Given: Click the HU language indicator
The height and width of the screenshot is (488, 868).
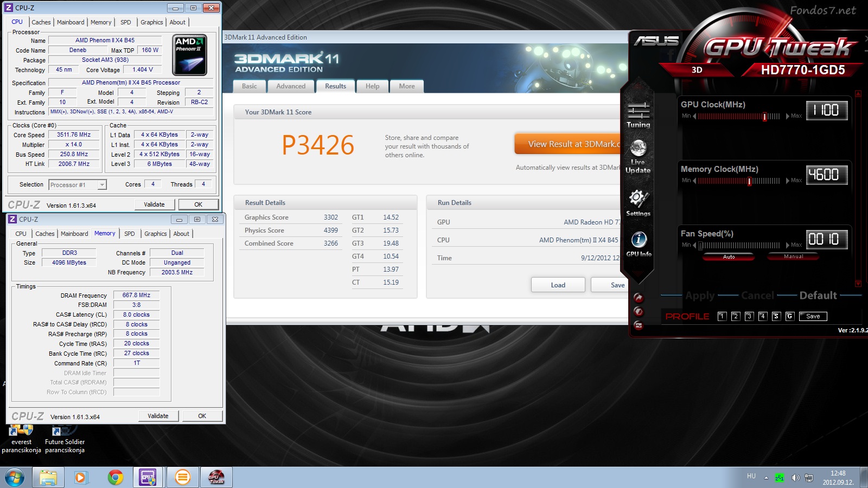Looking at the screenshot, I should [x=751, y=476].
